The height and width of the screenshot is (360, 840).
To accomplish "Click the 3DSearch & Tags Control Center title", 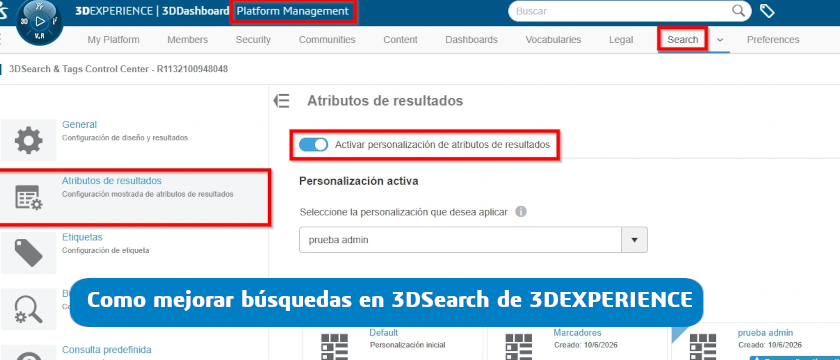I will click(x=118, y=69).
